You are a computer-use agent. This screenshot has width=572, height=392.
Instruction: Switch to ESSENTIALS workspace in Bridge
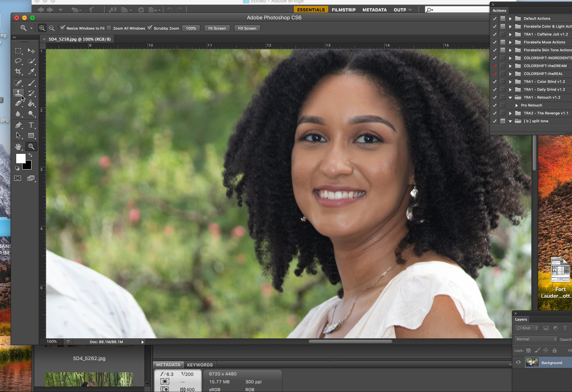[x=311, y=10]
